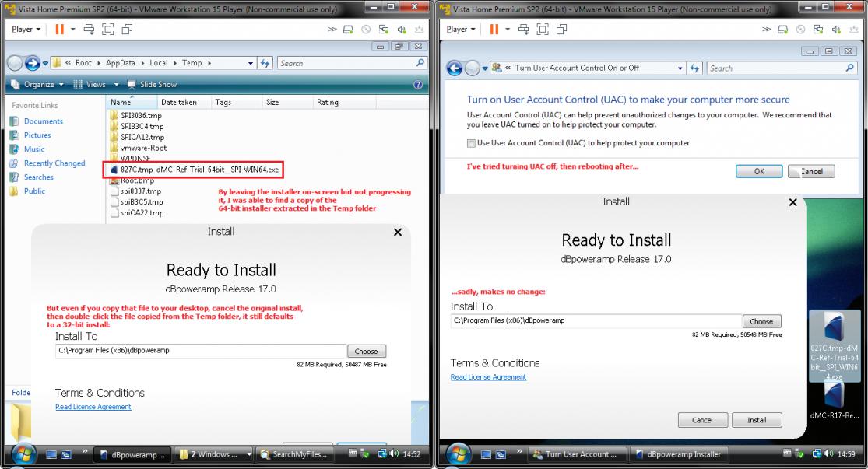This screenshot has height=469, width=868.
Task: Enter full screen mode in right VMware toolbar
Action: 543,30
